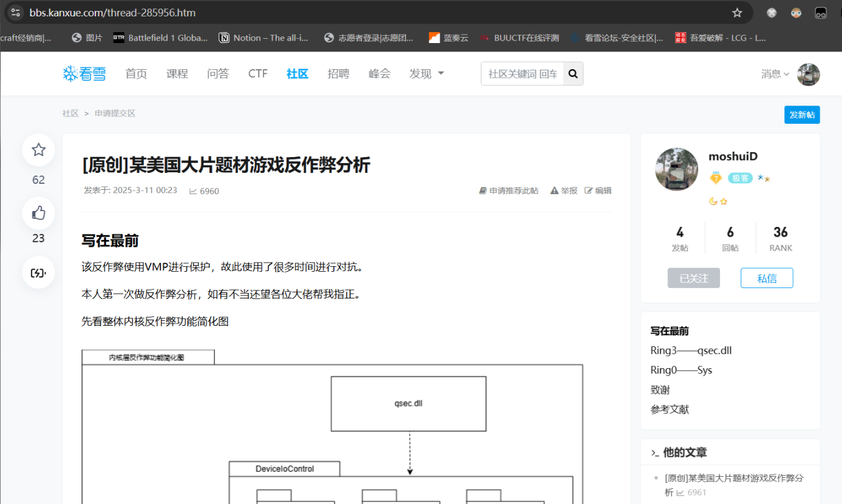This screenshot has height=504, width=842.
Task: Click the post title text
Action: click(226, 165)
